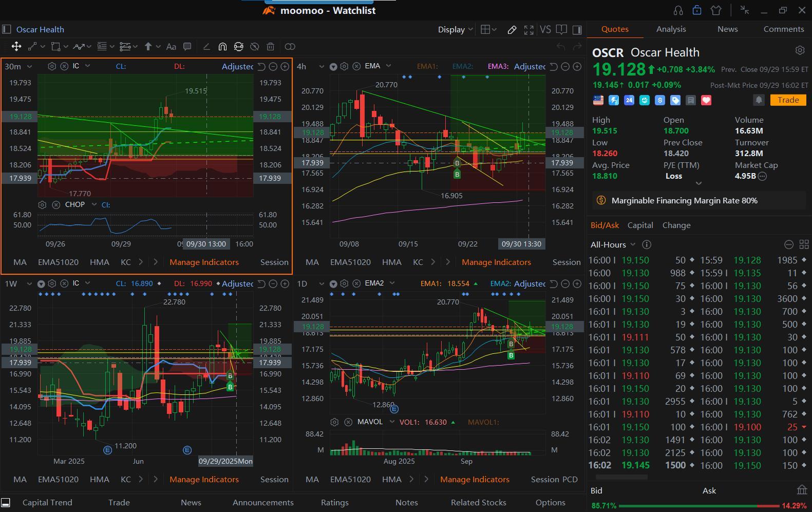
Task: Open the Capital Trend bottom tab
Action: click(47, 503)
